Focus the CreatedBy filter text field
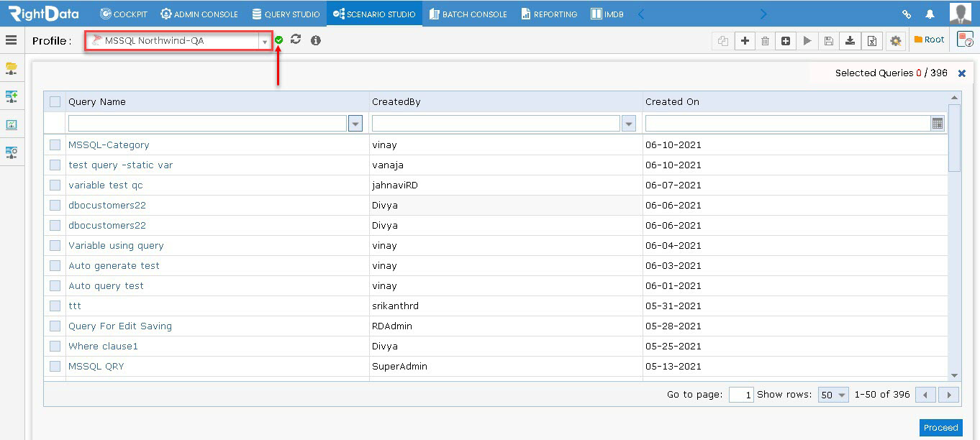980x440 pixels. tap(496, 124)
